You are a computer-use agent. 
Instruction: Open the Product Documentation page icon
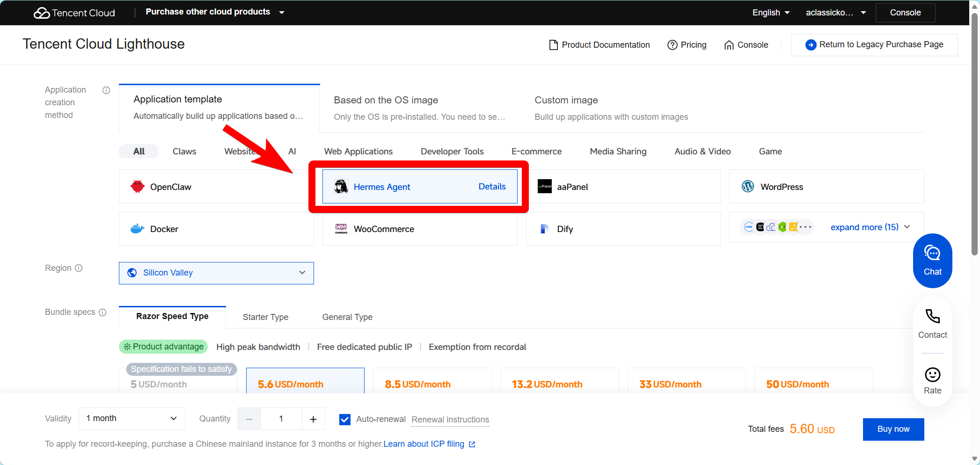coord(553,45)
